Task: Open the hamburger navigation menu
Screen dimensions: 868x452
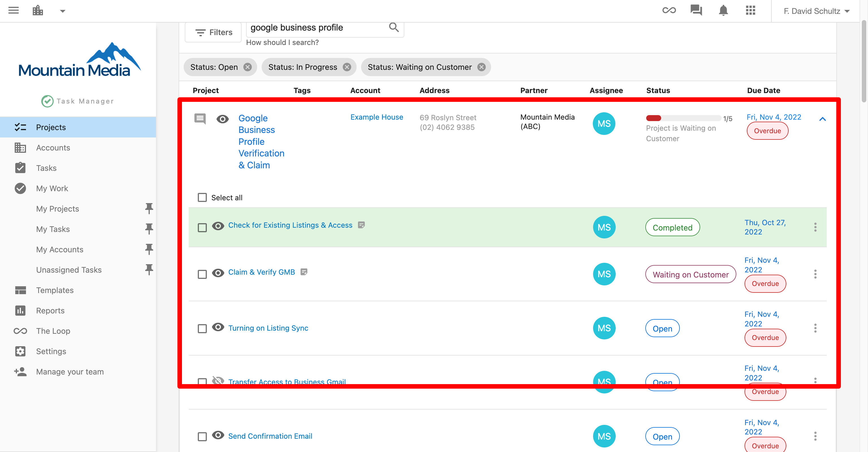Action: click(x=14, y=10)
